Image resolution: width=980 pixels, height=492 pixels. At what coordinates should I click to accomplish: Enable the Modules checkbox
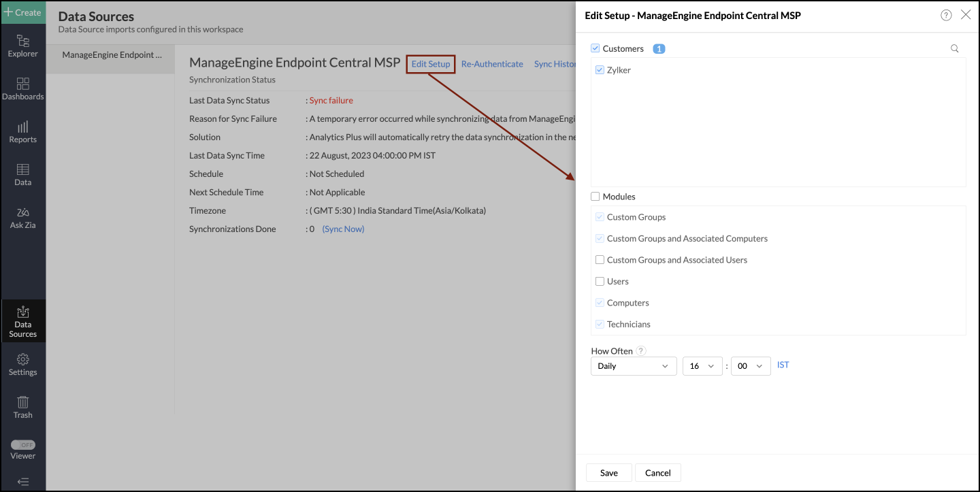[x=595, y=196]
